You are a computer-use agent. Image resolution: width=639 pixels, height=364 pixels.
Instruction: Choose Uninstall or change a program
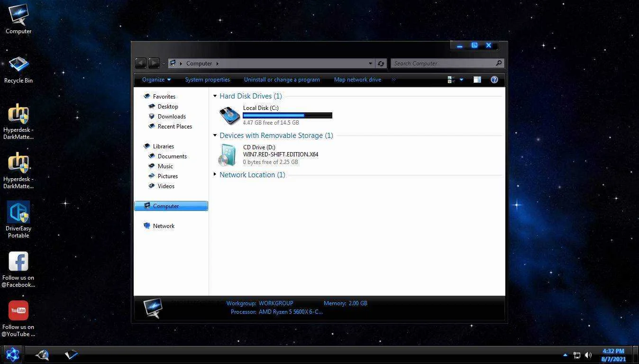point(282,80)
